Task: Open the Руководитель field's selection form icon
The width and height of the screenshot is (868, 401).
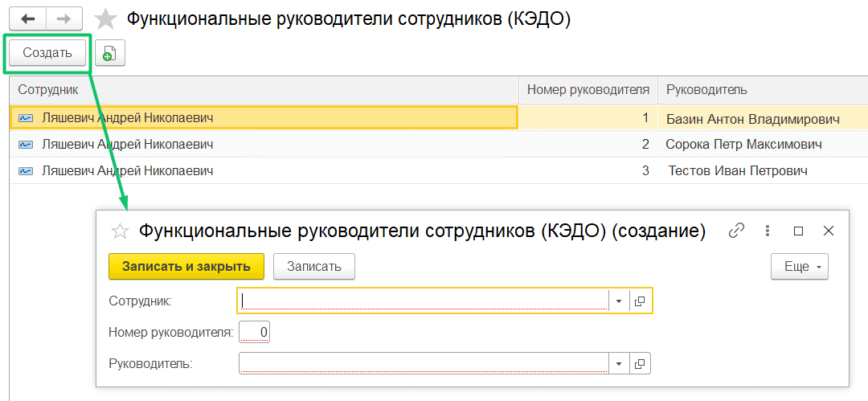Action: pos(640,364)
